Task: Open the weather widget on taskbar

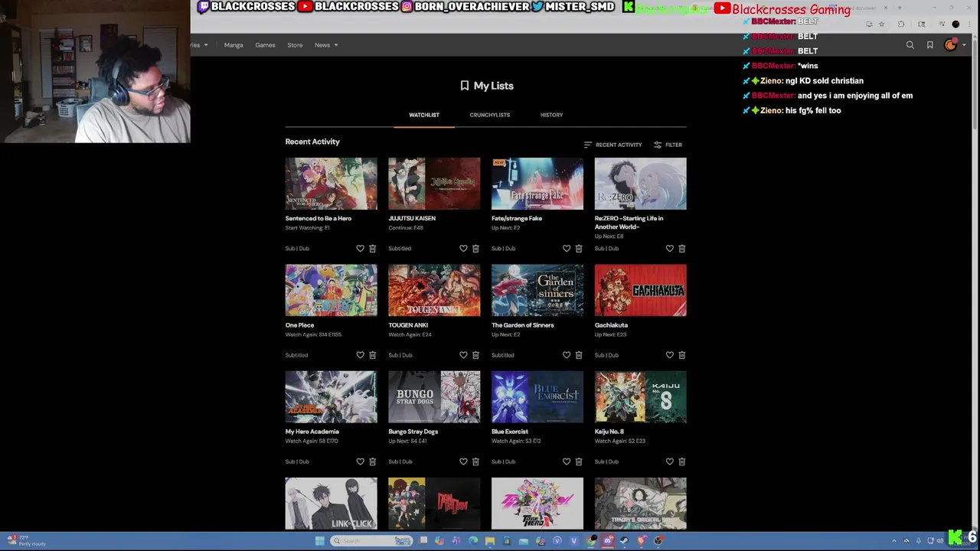Action: click(x=26, y=541)
